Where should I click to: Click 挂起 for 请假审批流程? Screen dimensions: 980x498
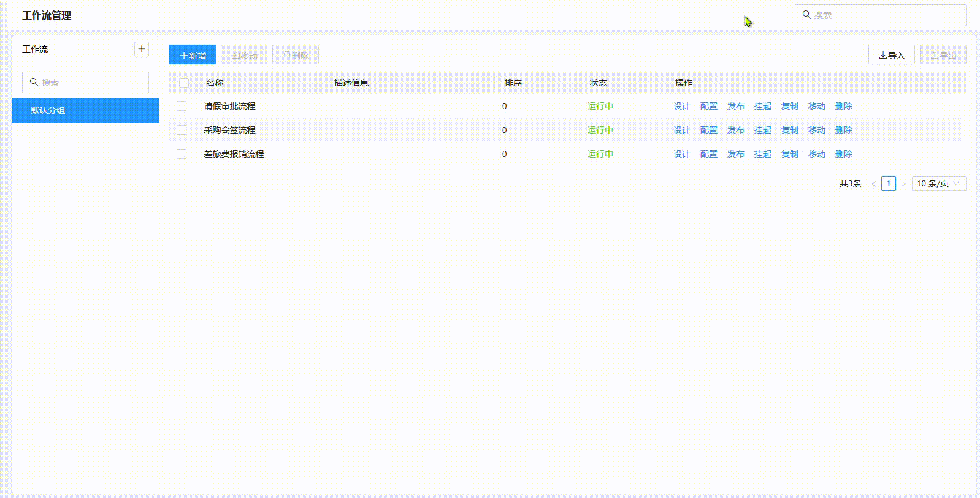click(x=762, y=106)
